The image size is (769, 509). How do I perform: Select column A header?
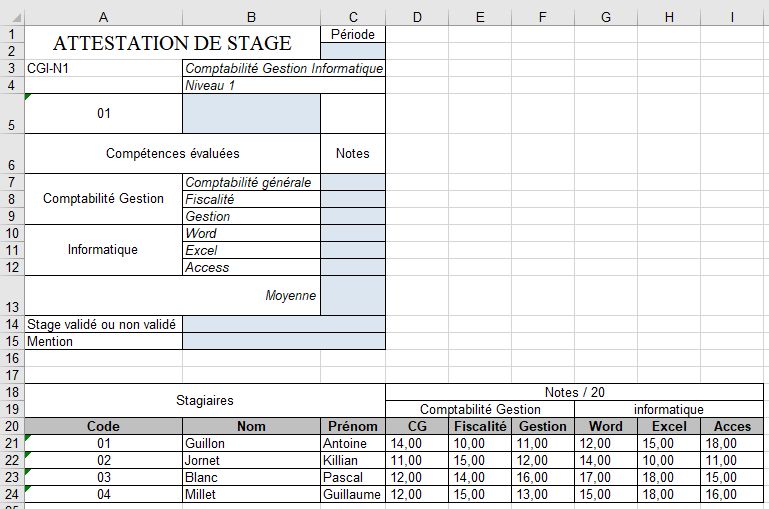pos(103,17)
